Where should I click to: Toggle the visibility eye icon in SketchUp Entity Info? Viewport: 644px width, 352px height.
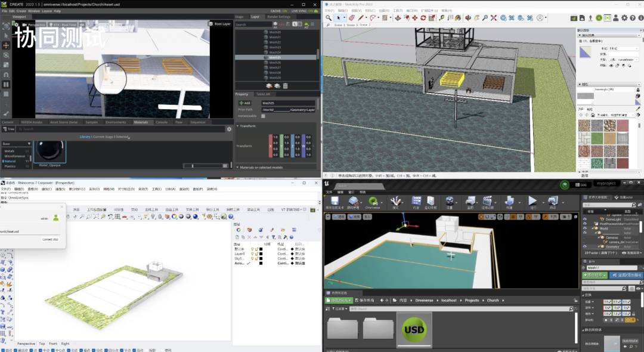[611, 65]
